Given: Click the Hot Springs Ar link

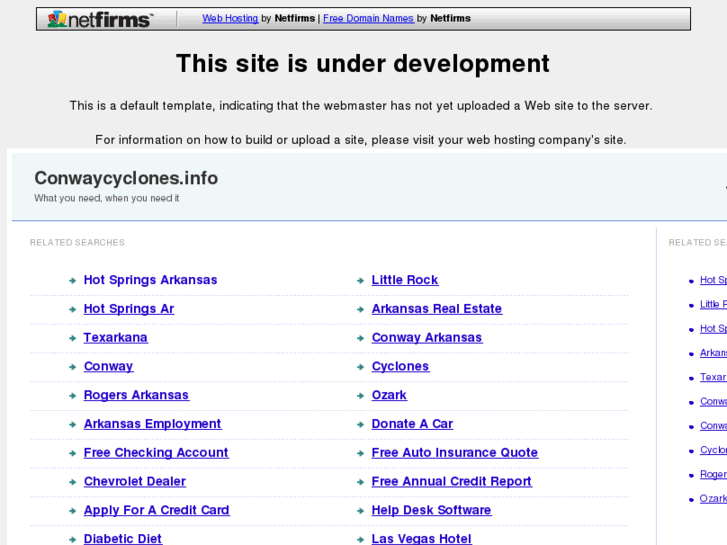Looking at the screenshot, I should tap(129, 308).
